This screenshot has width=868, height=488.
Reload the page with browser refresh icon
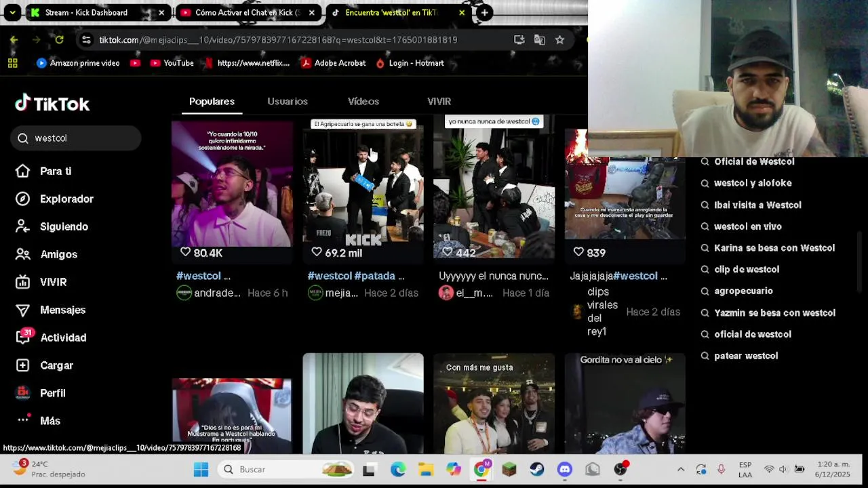point(59,40)
